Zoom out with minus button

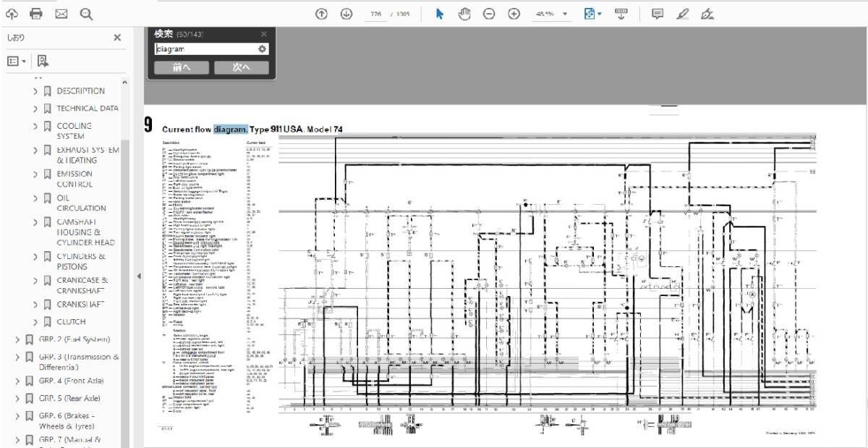[x=489, y=14]
